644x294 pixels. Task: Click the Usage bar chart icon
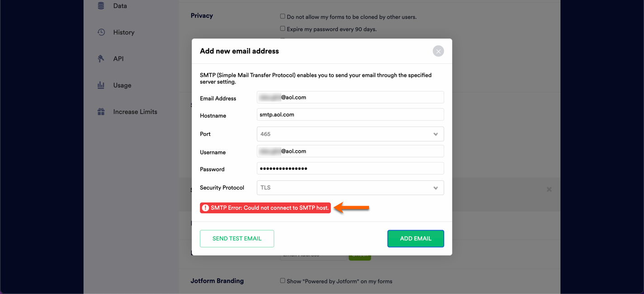click(101, 85)
